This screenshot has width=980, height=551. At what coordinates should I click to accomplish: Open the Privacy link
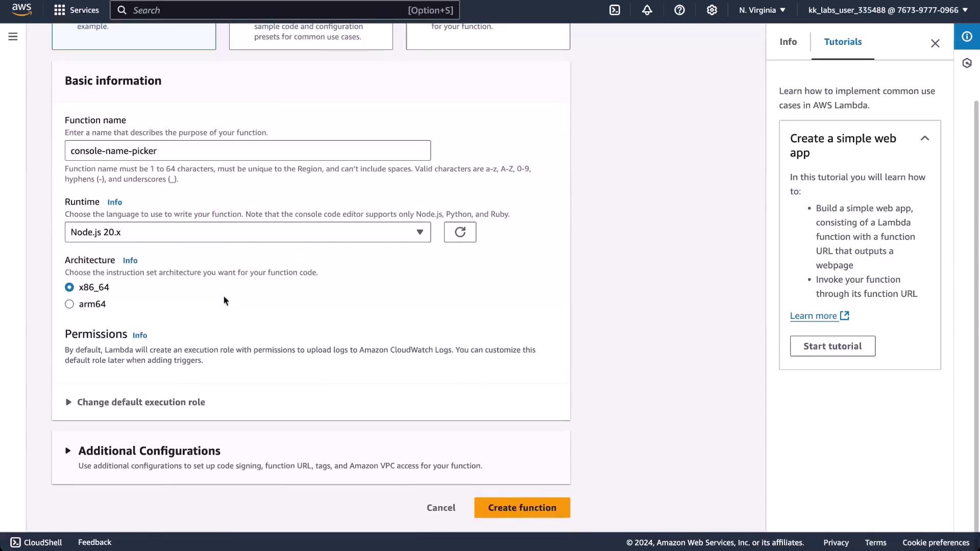[836, 542]
